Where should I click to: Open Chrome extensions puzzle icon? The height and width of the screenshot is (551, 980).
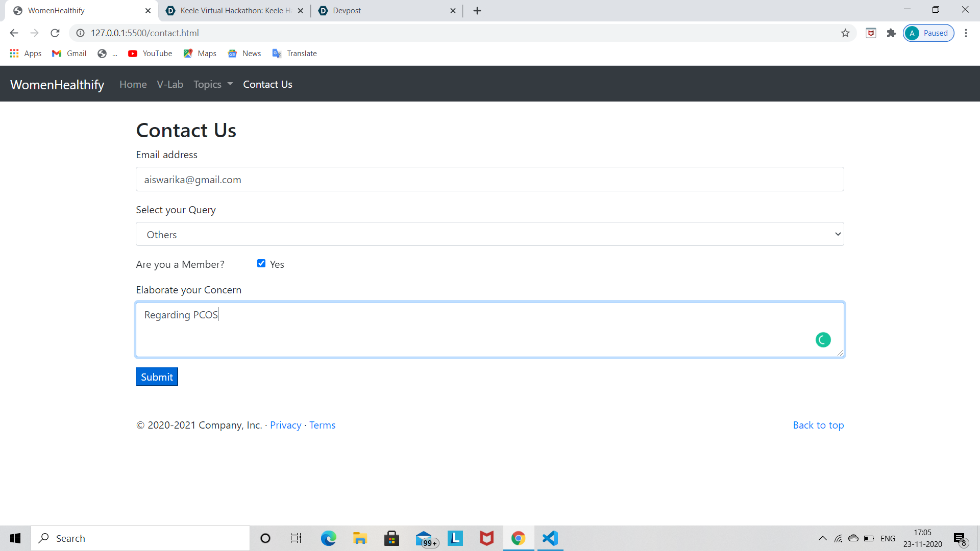point(891,33)
